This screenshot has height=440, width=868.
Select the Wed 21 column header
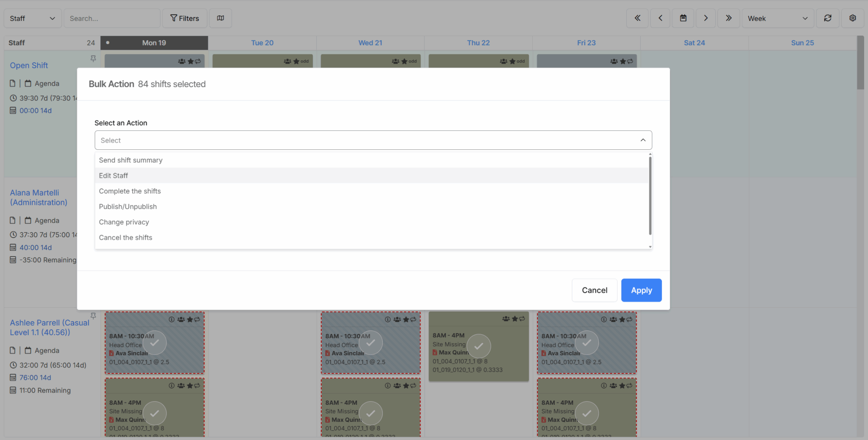pos(370,43)
